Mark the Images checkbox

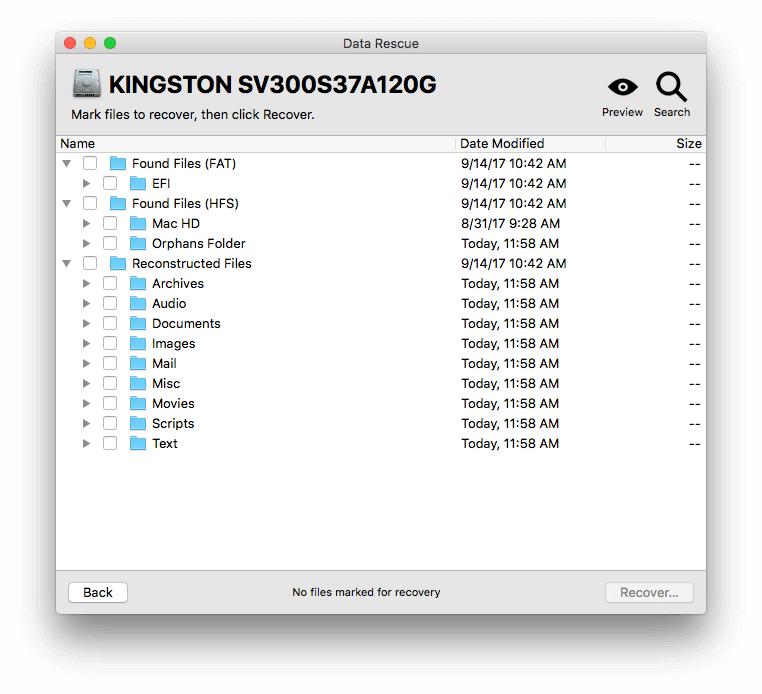click(x=110, y=344)
